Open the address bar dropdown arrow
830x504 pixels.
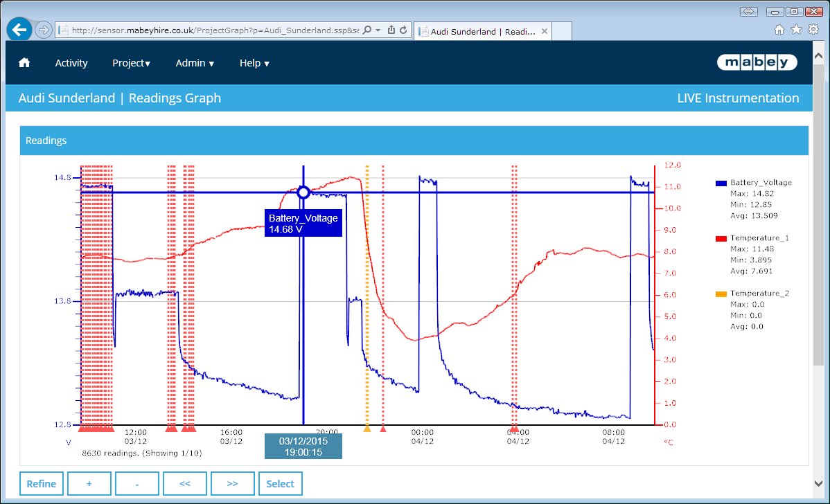pyautogui.click(x=378, y=30)
